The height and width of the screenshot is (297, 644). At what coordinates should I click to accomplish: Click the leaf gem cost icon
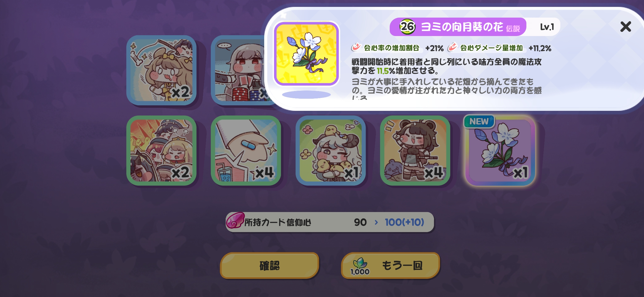360,263
